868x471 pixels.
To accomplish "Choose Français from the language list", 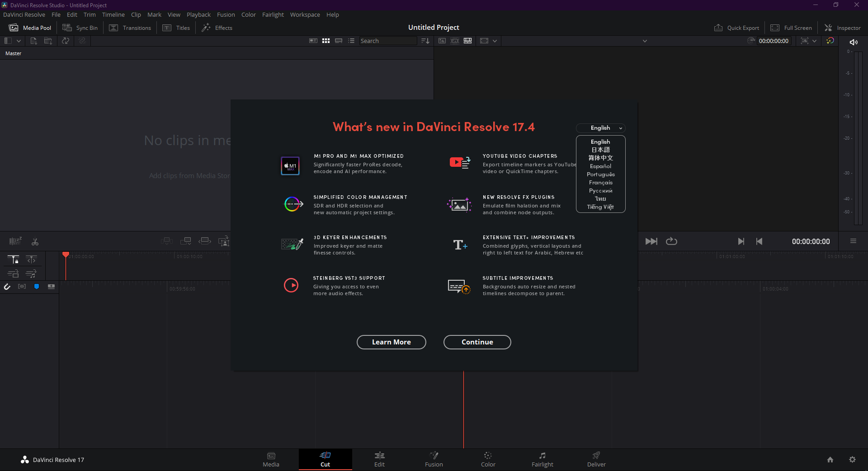I will (600, 183).
